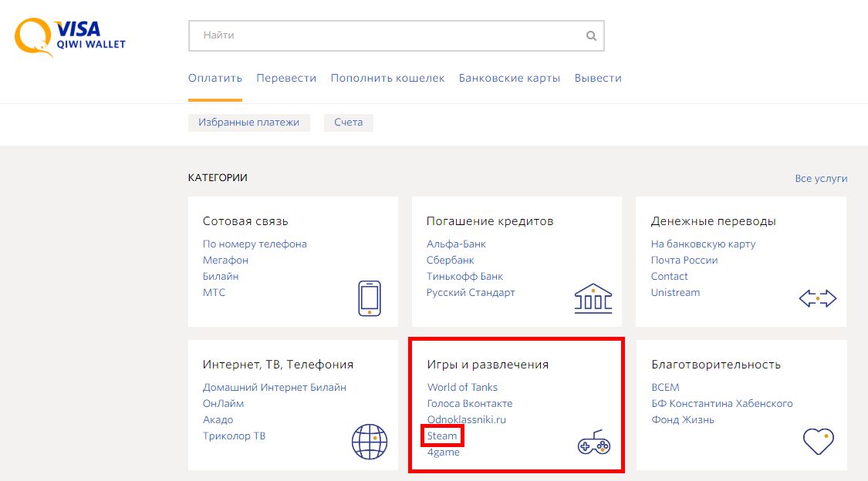The image size is (868, 481).
Task: Go to the Банковские карты tab
Action: pyautogui.click(x=509, y=78)
